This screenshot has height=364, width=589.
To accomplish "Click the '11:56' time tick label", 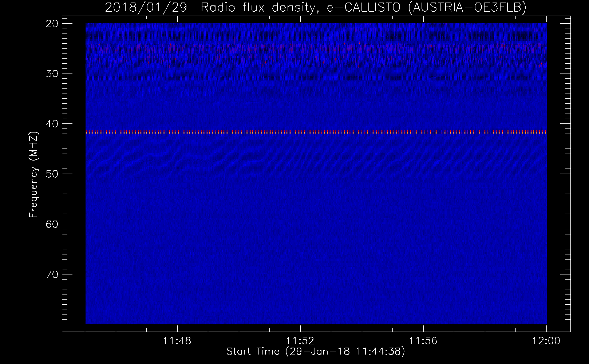I will (423, 341).
